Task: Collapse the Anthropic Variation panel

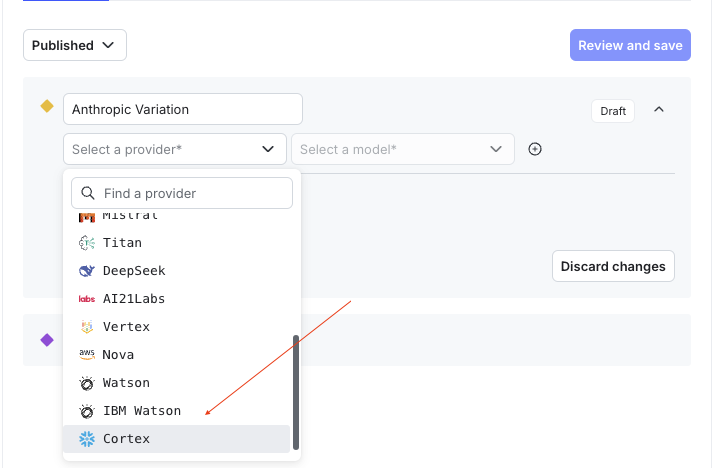Action: click(x=659, y=110)
